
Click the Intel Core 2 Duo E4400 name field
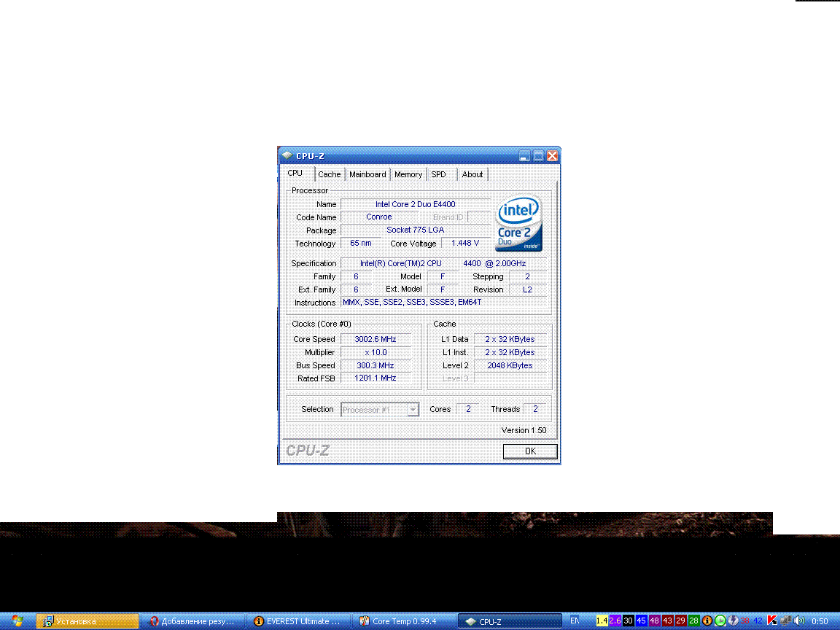tap(415, 204)
